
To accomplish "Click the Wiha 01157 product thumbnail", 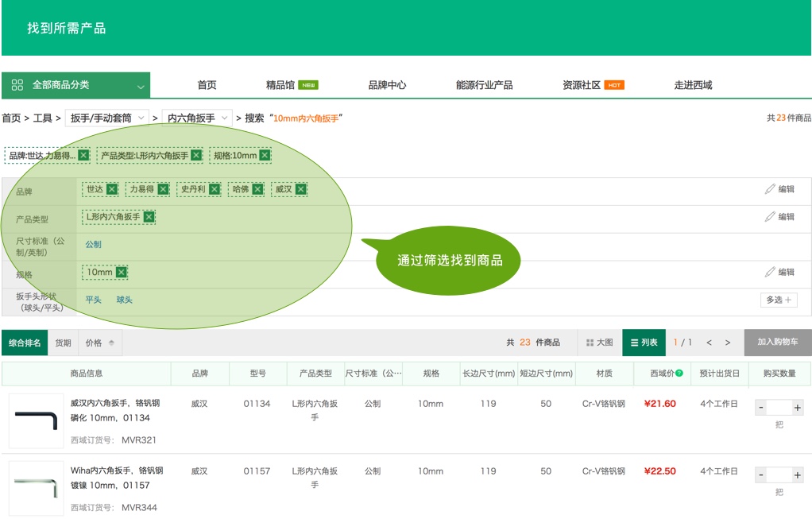I will pos(36,487).
